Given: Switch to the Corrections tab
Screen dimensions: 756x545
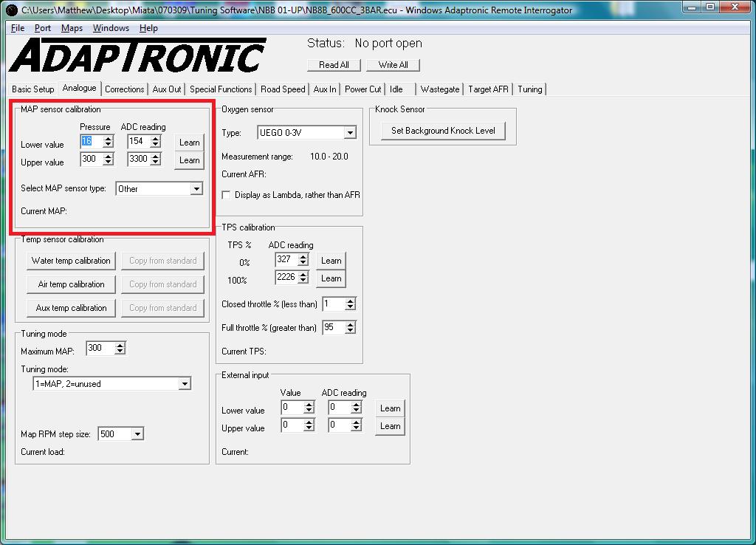Looking at the screenshot, I should click(x=124, y=89).
